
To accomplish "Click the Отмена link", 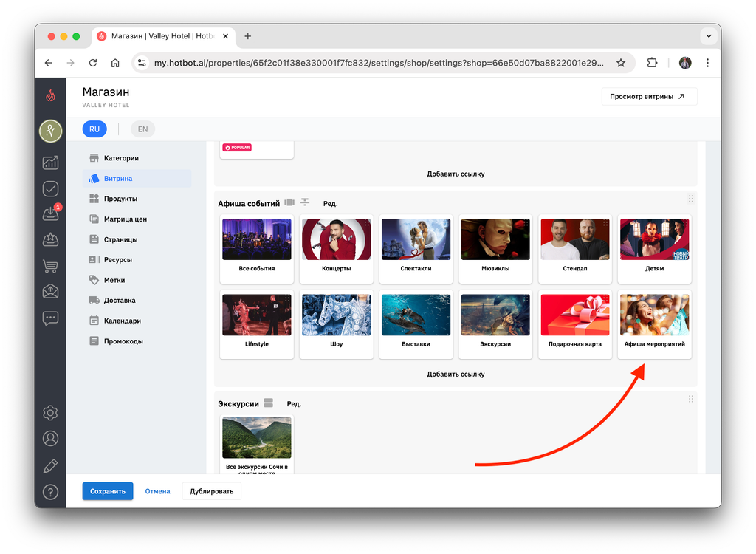I will click(x=158, y=491).
